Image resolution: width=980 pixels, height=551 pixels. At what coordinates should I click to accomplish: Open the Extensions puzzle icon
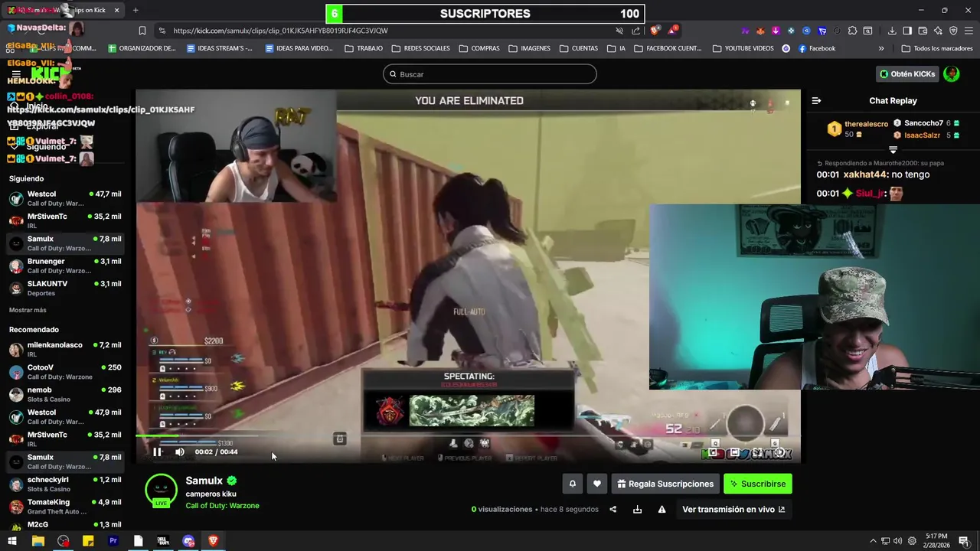pyautogui.click(x=852, y=31)
